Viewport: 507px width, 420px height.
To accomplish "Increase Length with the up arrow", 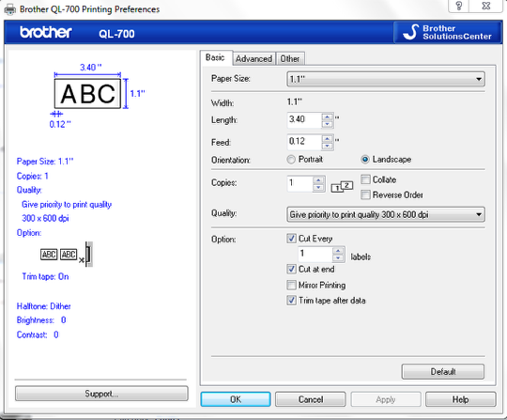I will [328, 117].
